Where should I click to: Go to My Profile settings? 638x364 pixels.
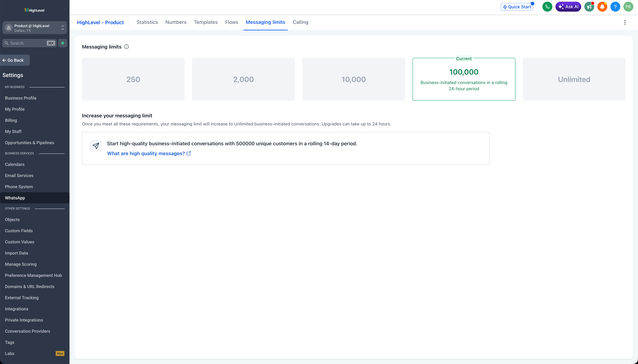coord(15,109)
